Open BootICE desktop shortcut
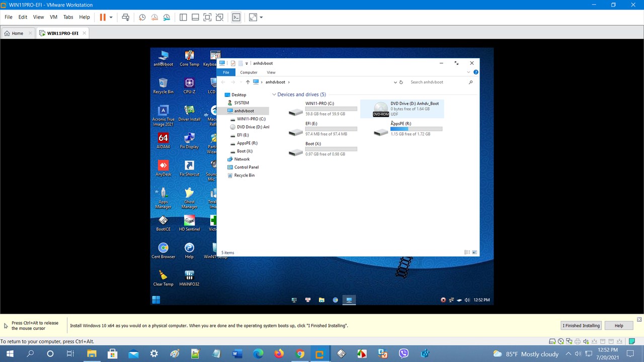 (163, 223)
